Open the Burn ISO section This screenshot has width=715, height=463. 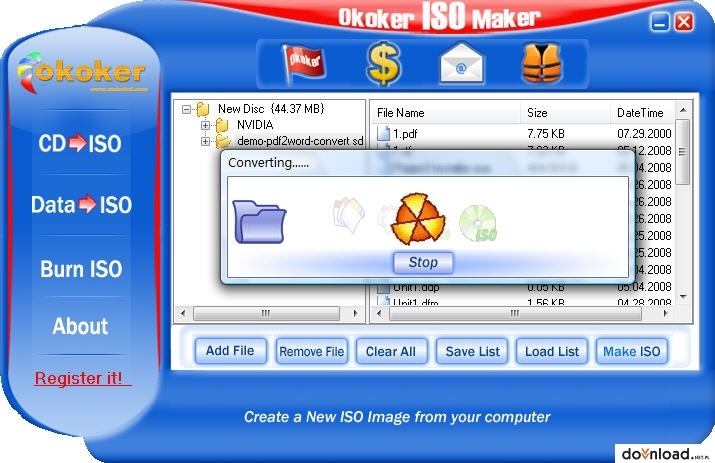tap(81, 269)
